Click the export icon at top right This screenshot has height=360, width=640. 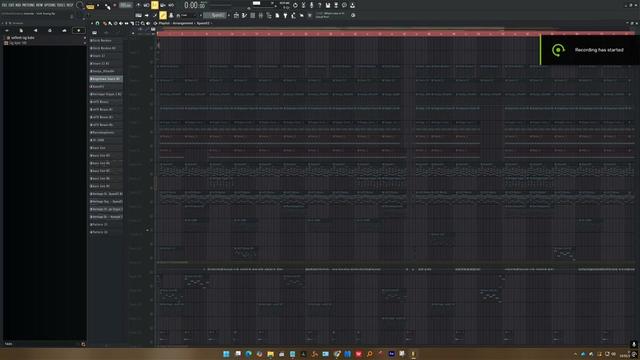(x=352, y=5)
